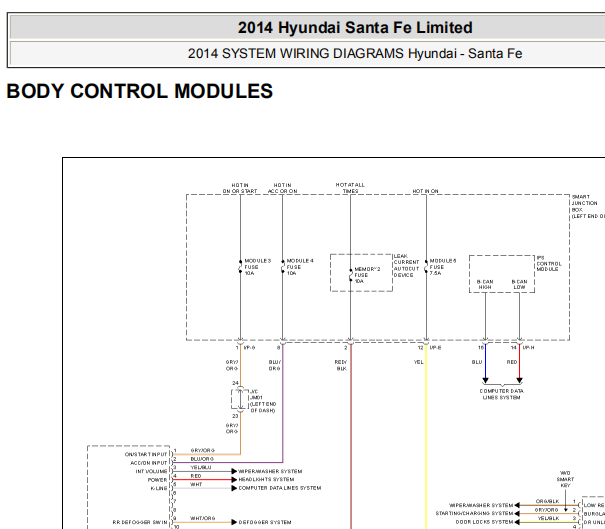Click "WIPER/WASHER SYSTEM" next to the YEL/BLU wire
605x529 pixels.
click(x=270, y=472)
